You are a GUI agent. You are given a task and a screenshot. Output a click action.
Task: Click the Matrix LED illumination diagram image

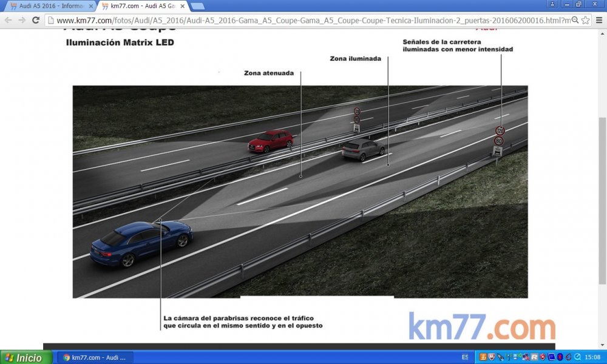(300, 192)
